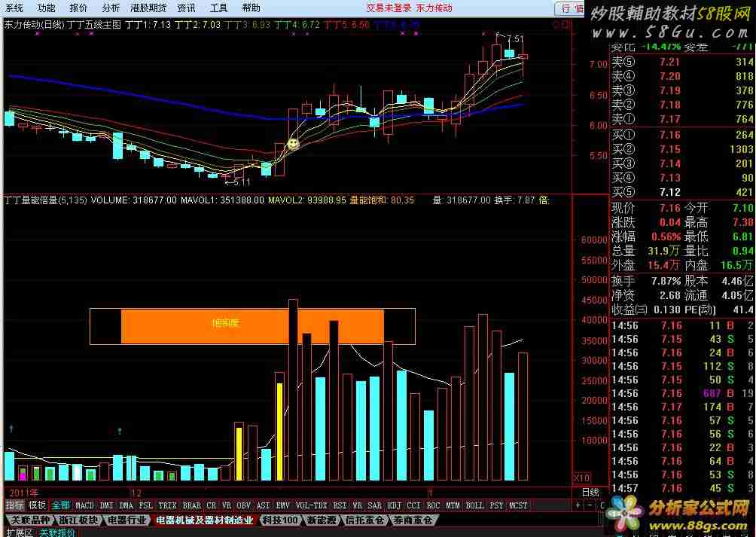
Task: Open the 券商重仓 sector tab
Action: coord(412,520)
